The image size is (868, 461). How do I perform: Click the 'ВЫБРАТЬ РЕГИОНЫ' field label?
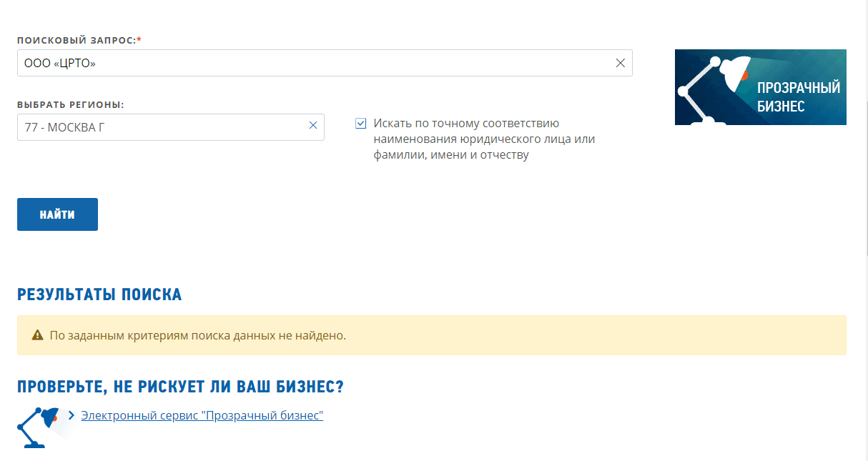(71, 104)
